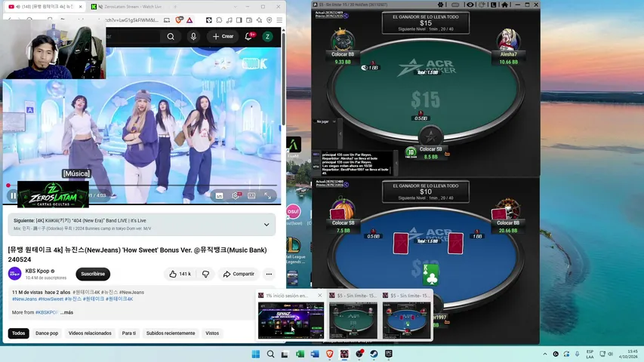The width and height of the screenshot is (644, 362).
Task: Select the 'Videos relacionados' filter chip
Action: (90, 333)
